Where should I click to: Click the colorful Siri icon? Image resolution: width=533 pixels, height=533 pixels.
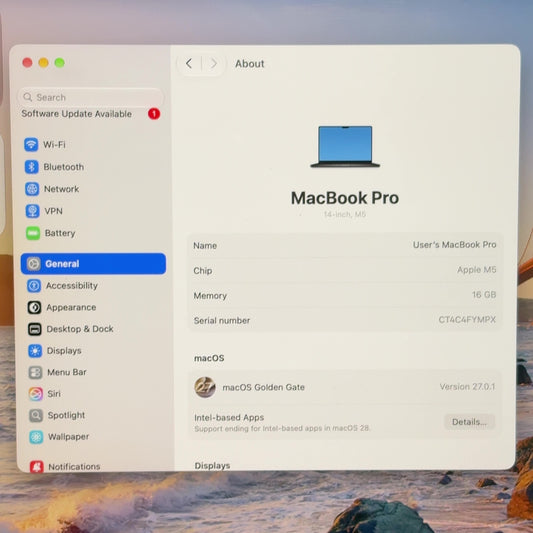36,394
